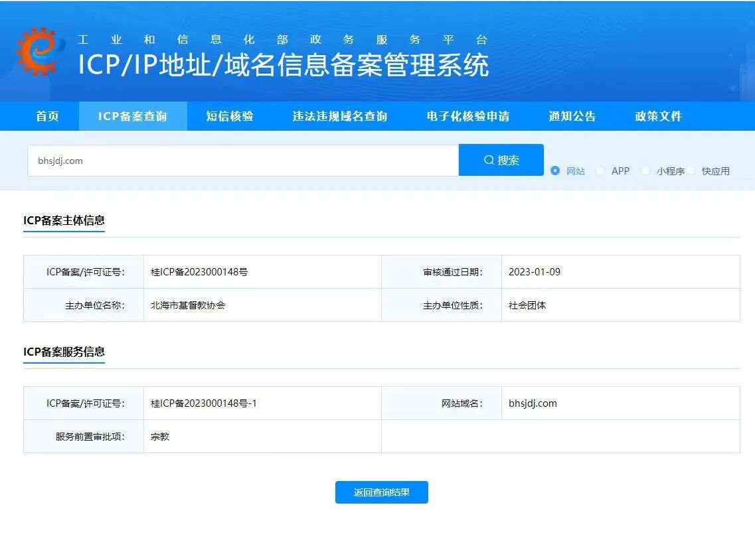The width and height of the screenshot is (755, 560).
Task: Click the value 宗教
Action: coord(160,437)
